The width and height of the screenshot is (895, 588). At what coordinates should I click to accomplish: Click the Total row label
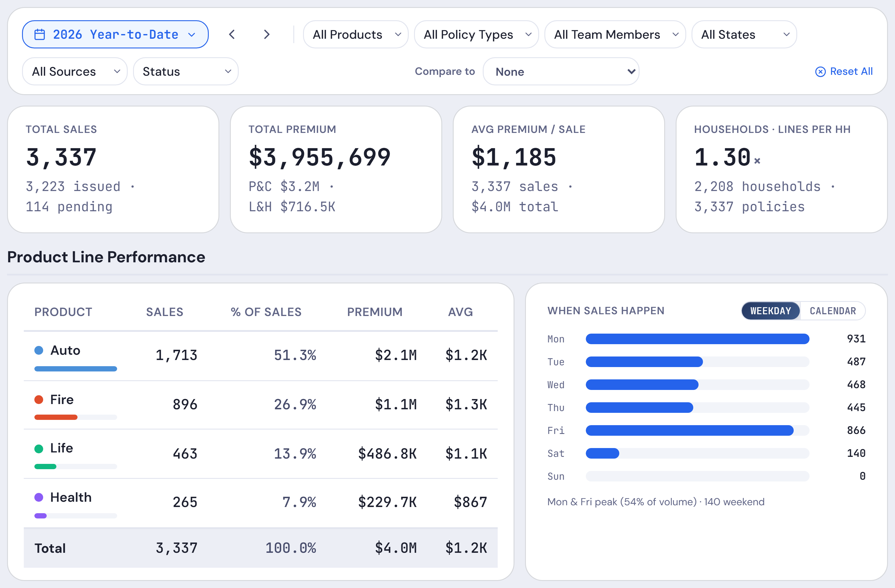(x=50, y=549)
